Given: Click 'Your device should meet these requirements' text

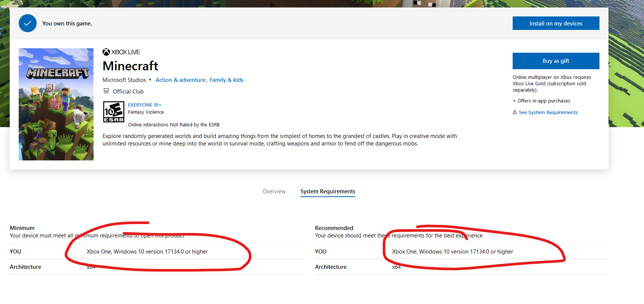Looking at the screenshot, I should click(399, 236).
